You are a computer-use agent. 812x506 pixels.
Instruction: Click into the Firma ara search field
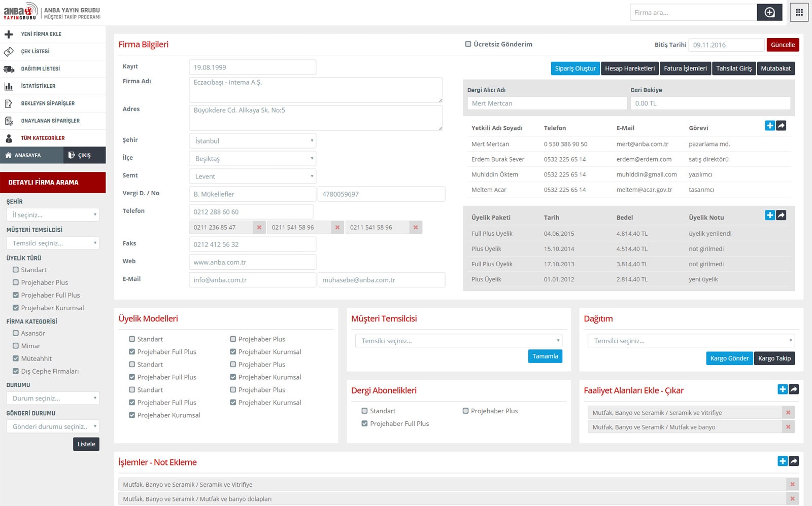pyautogui.click(x=693, y=13)
